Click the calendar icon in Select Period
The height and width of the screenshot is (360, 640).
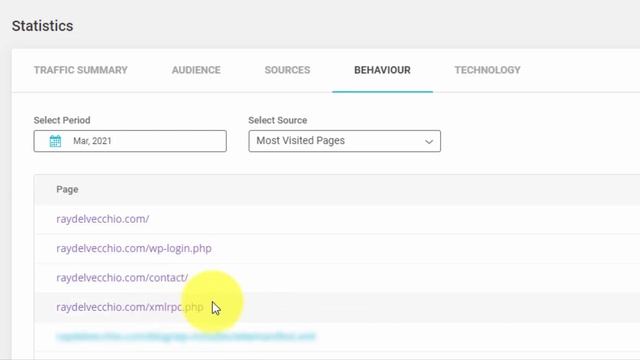click(55, 141)
